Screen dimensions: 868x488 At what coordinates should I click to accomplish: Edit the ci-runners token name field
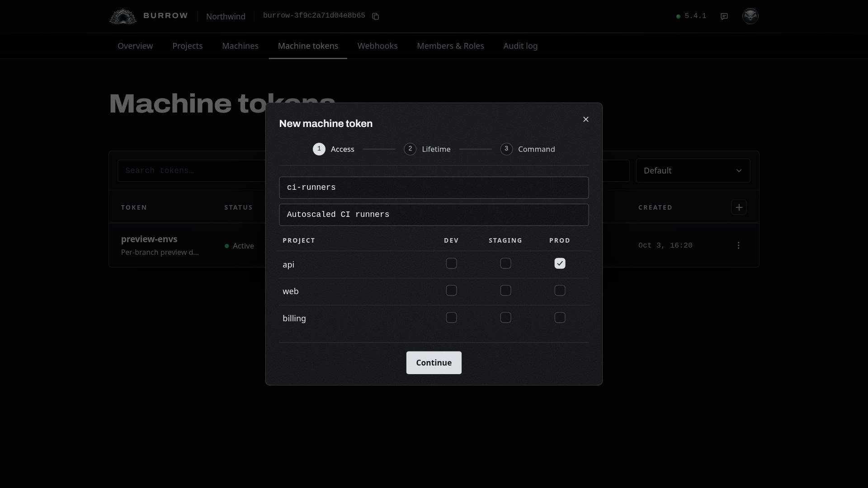[x=434, y=188]
